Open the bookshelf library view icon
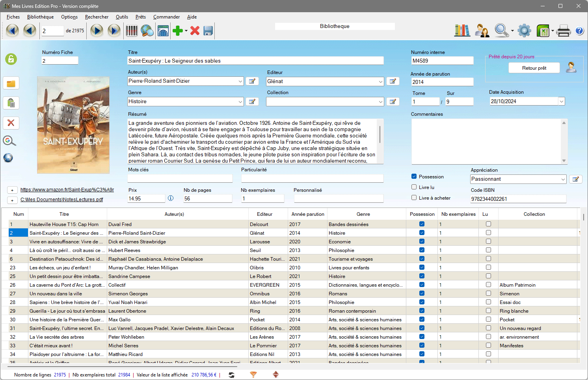 coord(462,30)
